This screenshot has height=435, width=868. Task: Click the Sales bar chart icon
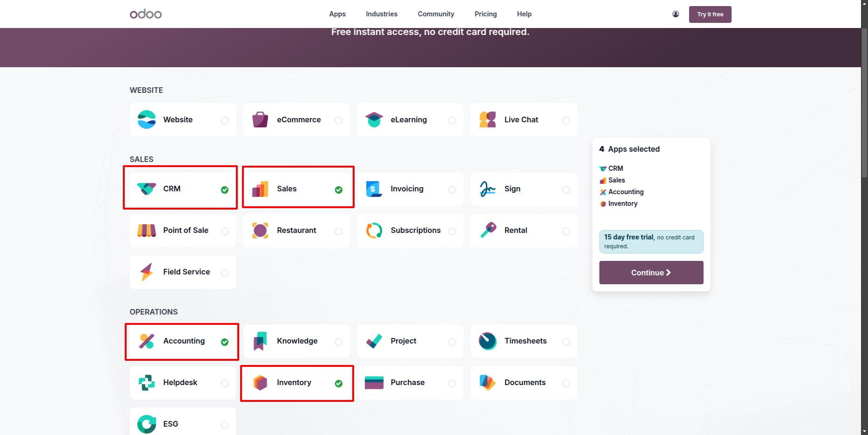[260, 189]
